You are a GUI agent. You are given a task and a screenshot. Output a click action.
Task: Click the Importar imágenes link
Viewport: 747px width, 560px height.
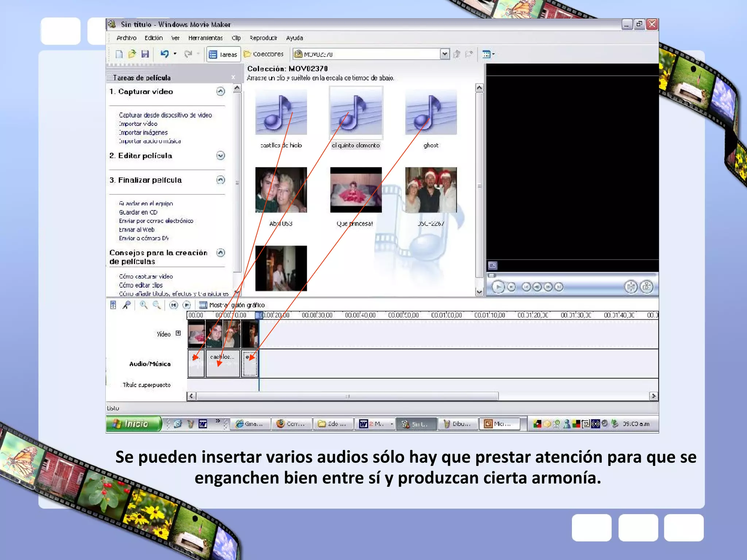143,132
